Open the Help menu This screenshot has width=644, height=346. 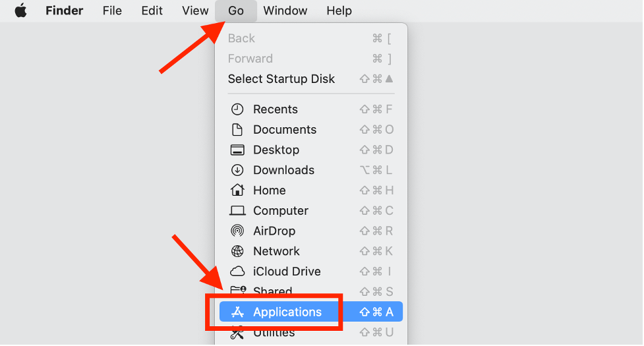point(339,11)
